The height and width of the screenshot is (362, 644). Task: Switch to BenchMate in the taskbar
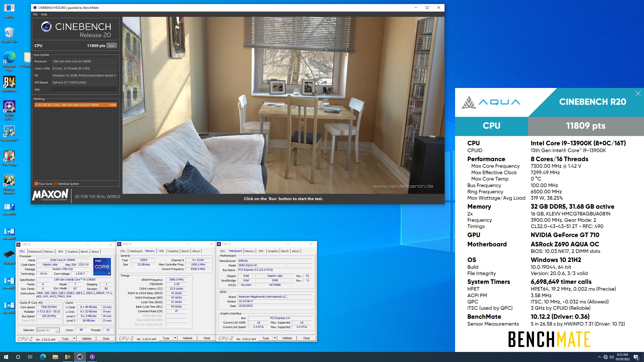tap(68, 357)
